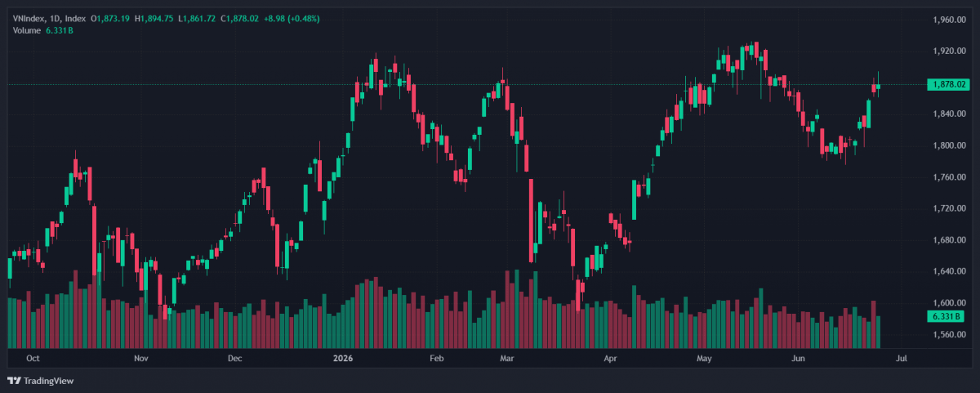Select the Mar label on time axis
The image size is (980, 393).
[x=507, y=358]
